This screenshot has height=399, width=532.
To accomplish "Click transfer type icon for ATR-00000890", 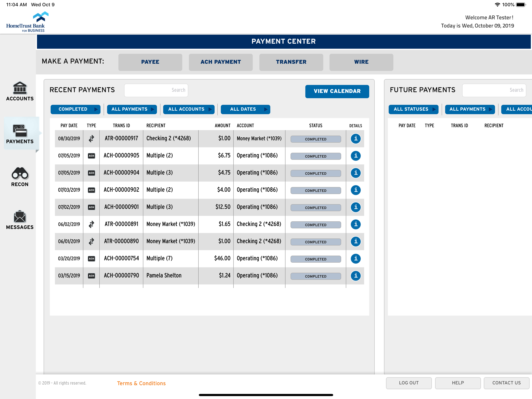I will 91,241.
